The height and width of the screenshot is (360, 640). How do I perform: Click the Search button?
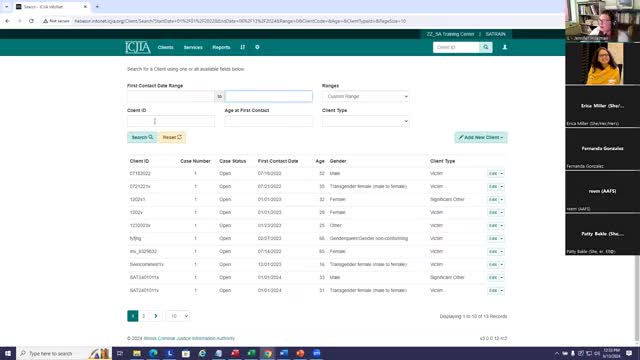pyautogui.click(x=142, y=137)
